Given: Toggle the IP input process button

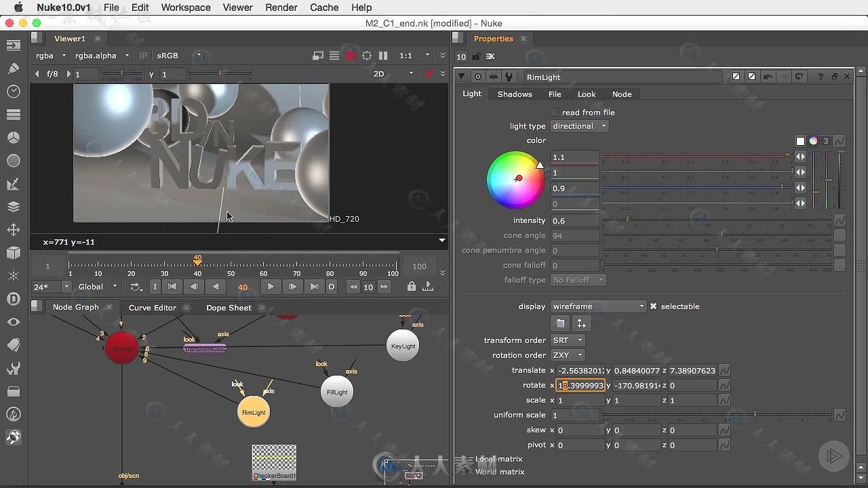Looking at the screenshot, I should point(143,56).
